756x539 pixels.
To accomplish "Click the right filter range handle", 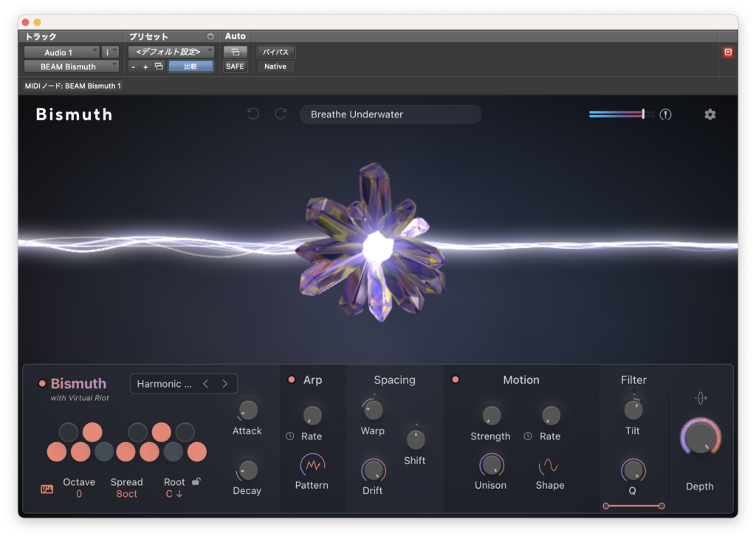I will tap(661, 506).
